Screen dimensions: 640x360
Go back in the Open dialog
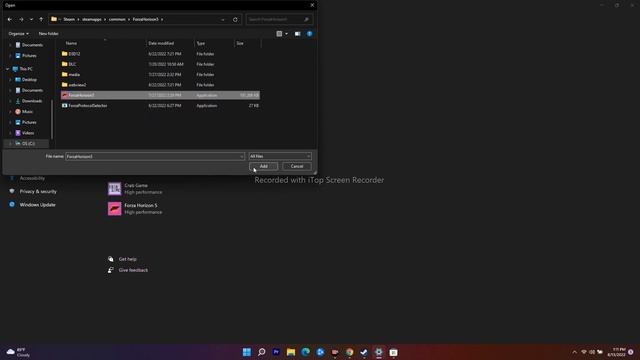10,19
